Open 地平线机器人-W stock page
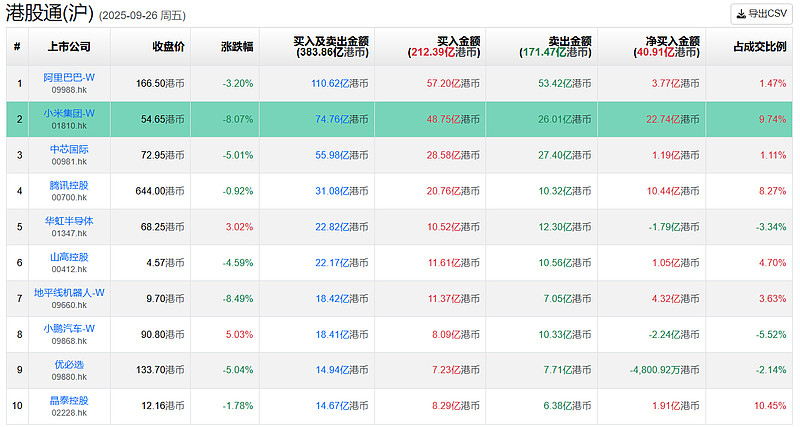 coord(69,293)
